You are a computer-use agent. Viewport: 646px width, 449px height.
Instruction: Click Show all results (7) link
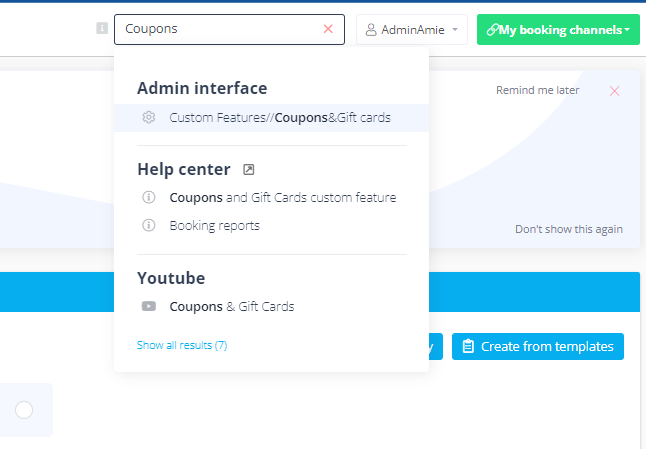click(182, 345)
